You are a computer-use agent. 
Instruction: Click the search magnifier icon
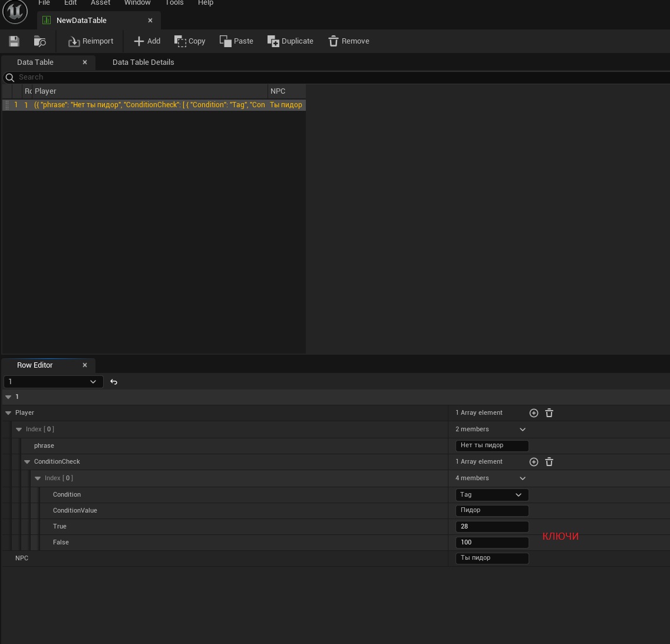click(10, 77)
